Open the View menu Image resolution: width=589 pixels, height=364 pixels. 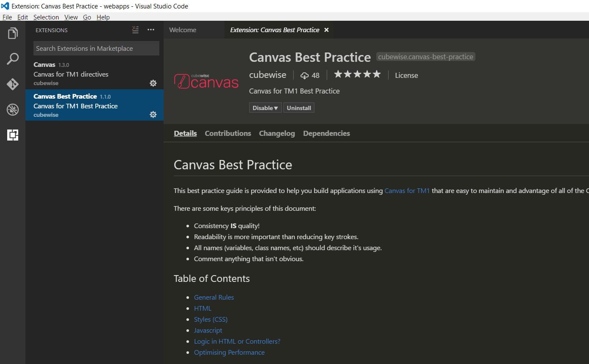click(x=71, y=17)
